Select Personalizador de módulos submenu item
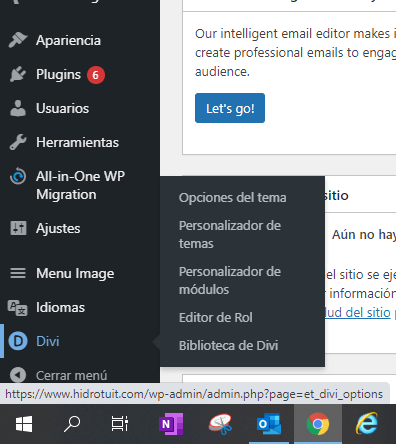This screenshot has height=444, width=396. 230,281
